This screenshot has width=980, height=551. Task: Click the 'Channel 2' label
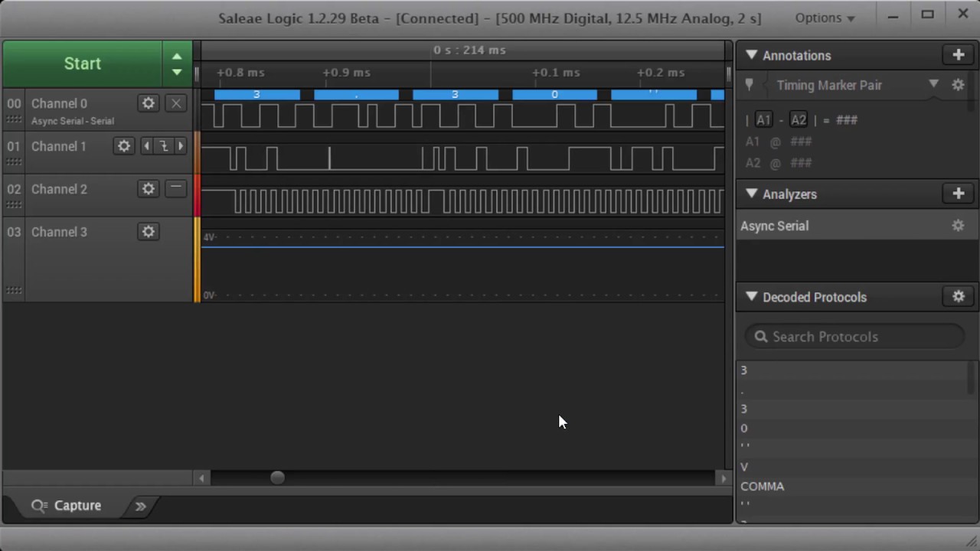coord(59,189)
